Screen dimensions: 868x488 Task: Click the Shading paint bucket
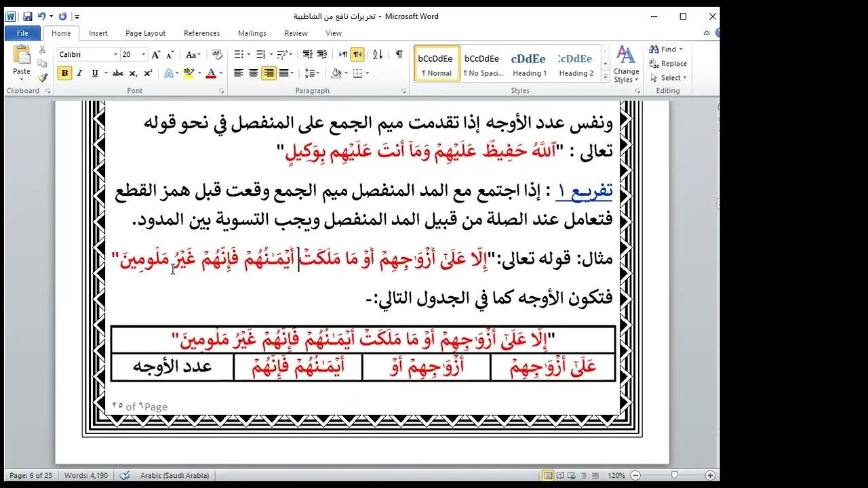point(336,73)
